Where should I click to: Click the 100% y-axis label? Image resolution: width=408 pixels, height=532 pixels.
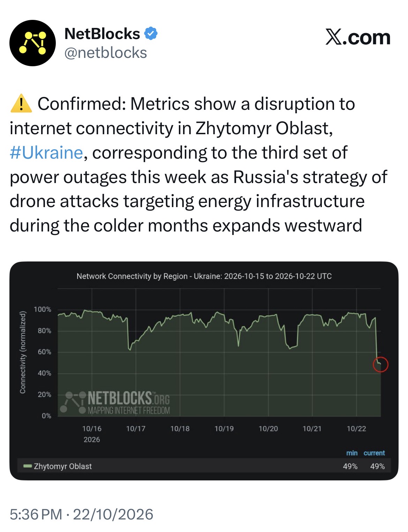(x=43, y=309)
